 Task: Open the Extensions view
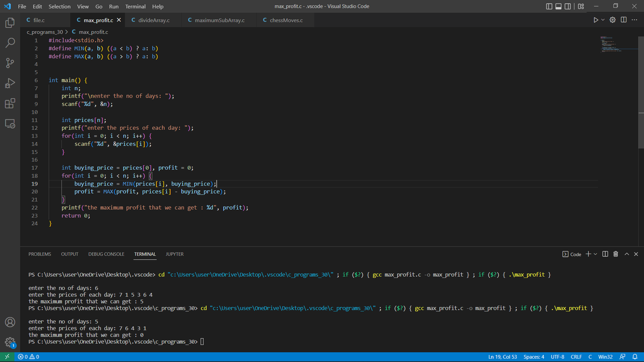10,103
